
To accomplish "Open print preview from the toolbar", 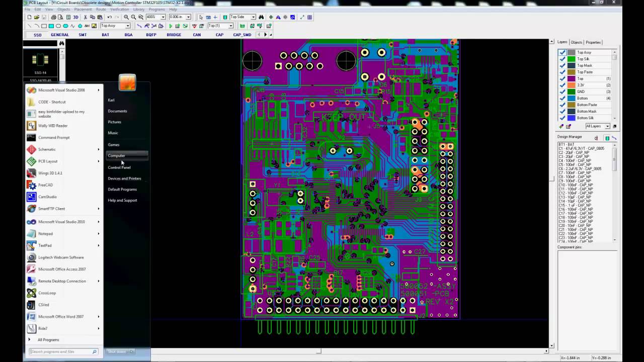I will click(x=60, y=17).
